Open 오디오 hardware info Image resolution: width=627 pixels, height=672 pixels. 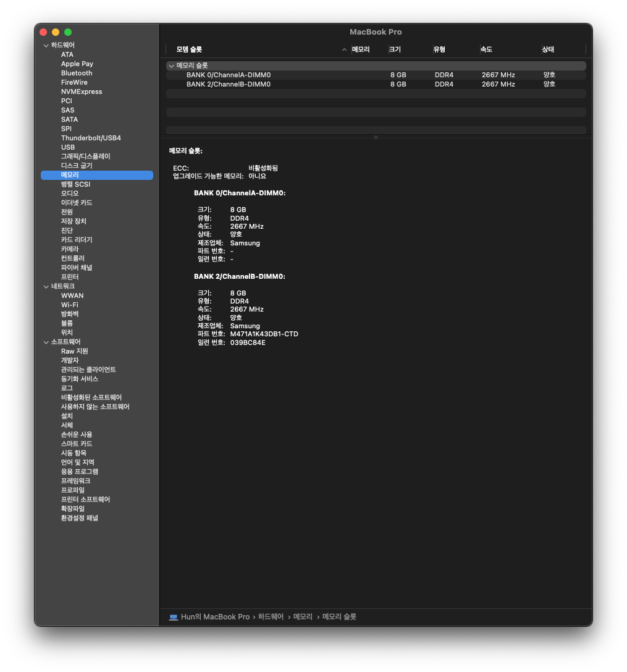click(70, 194)
